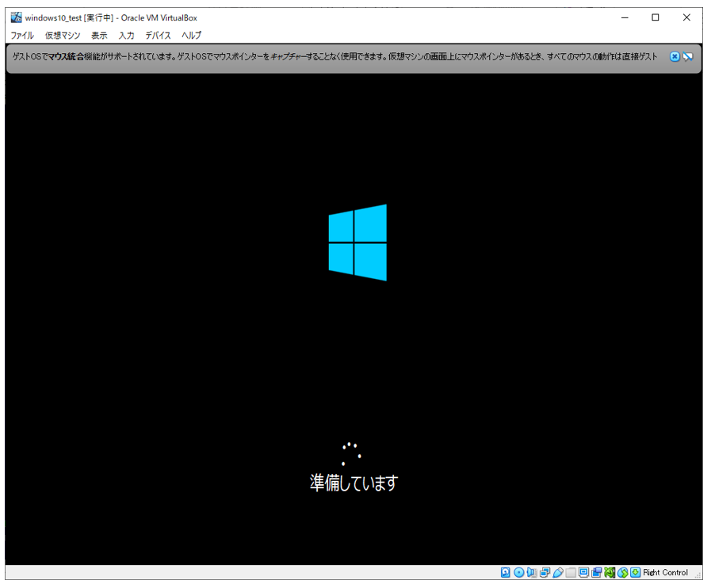Click the VirtualBox title bar app icon

pos(17,17)
